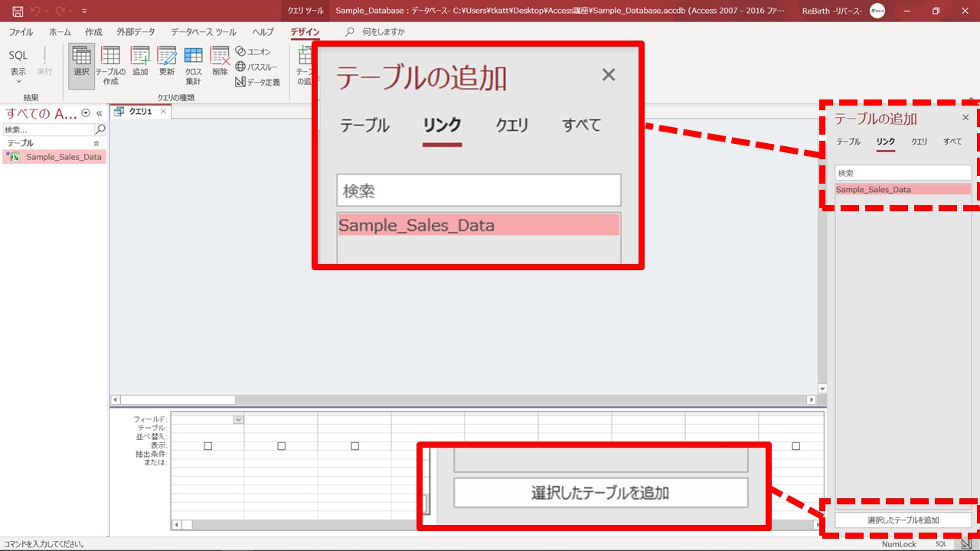Image resolution: width=980 pixels, height=551 pixels.
Task: Click the 選択したテーブルを追加 button in side pane
Action: 903,520
